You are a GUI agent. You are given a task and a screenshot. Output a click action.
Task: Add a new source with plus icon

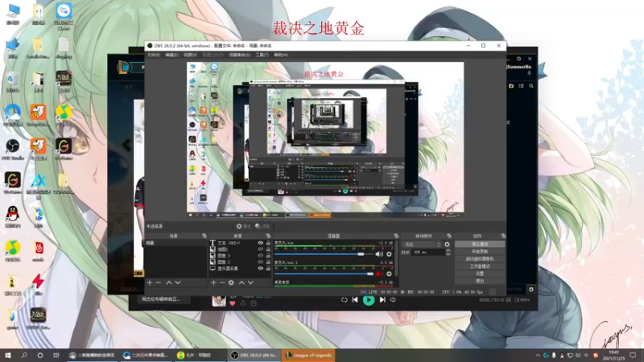[213, 283]
